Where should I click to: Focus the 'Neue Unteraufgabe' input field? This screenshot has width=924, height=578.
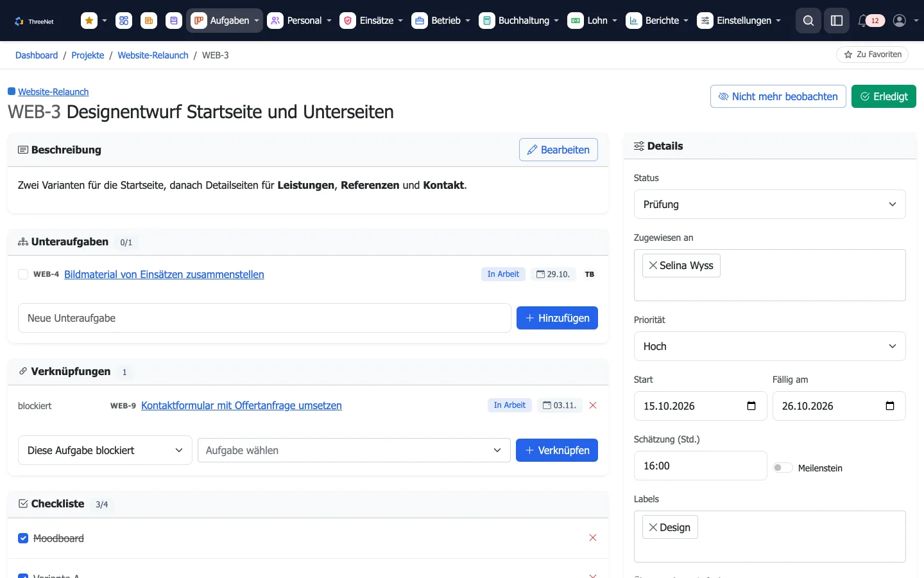pos(264,318)
